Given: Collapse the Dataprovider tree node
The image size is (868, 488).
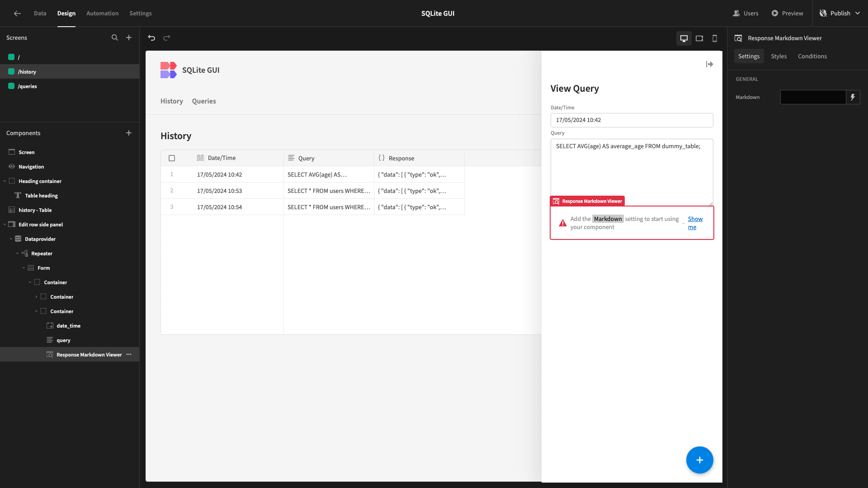Looking at the screenshot, I should click(x=11, y=239).
